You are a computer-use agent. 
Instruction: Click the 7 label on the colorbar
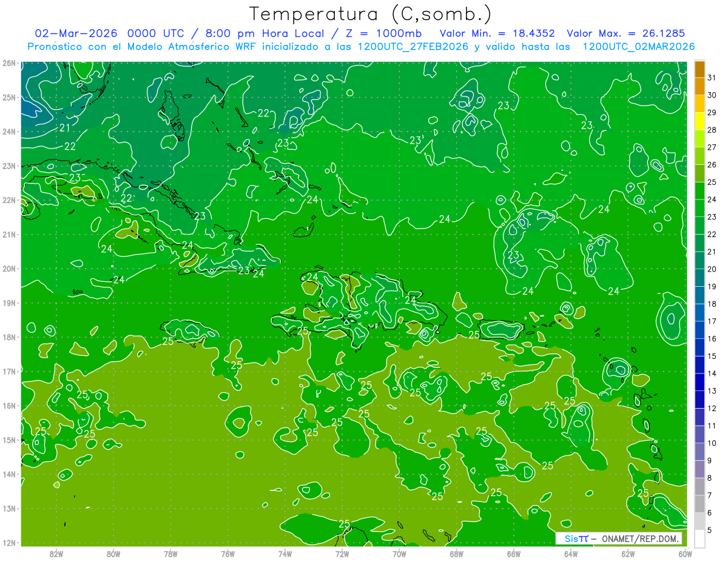point(710,496)
